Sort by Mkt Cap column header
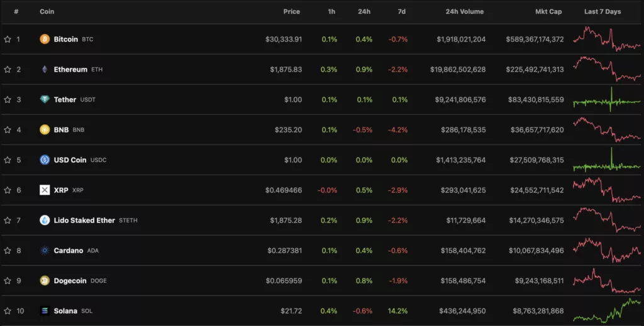Screen dimensions: 644x326 click(x=548, y=11)
